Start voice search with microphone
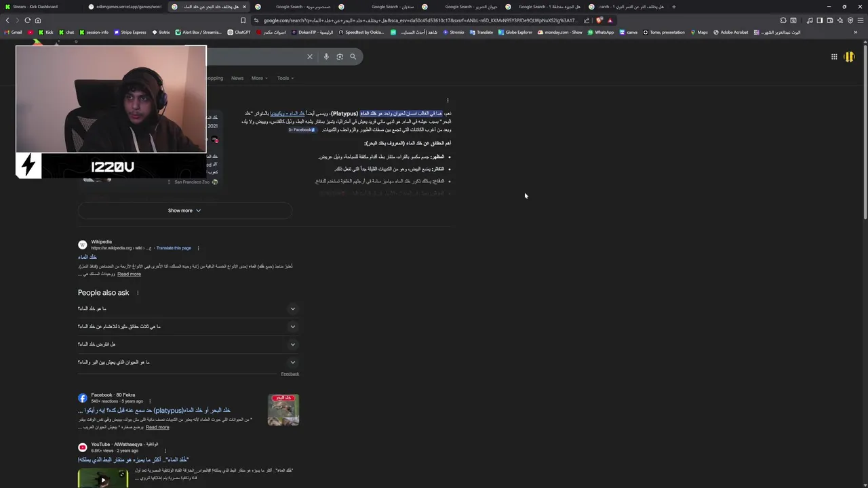The image size is (868, 488). tap(326, 57)
